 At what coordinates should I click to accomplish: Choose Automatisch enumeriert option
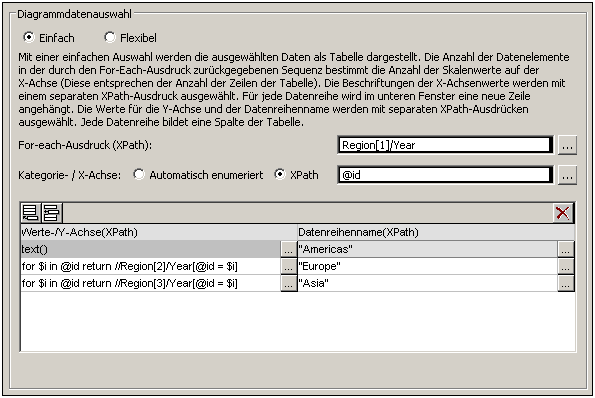(x=139, y=175)
